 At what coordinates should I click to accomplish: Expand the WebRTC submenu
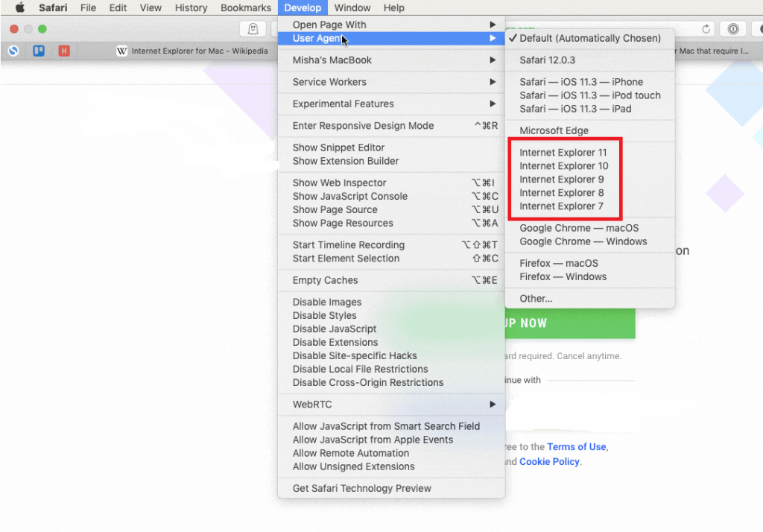[391, 405]
